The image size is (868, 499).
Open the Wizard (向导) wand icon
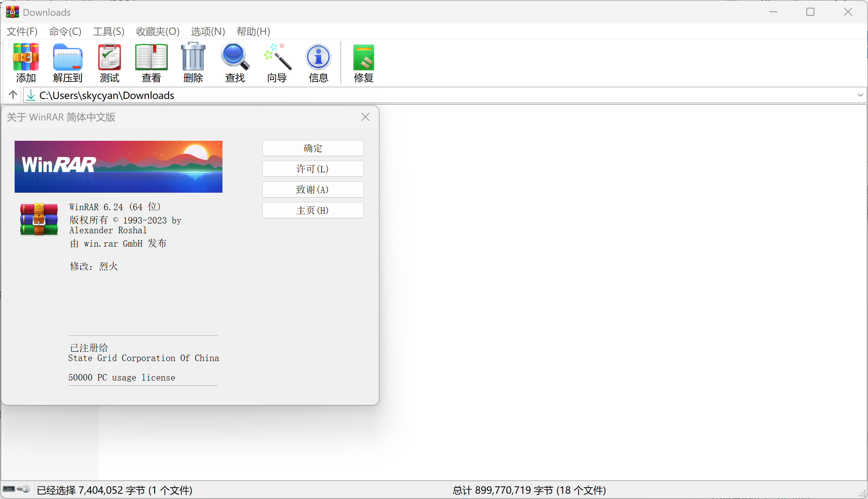pyautogui.click(x=277, y=63)
